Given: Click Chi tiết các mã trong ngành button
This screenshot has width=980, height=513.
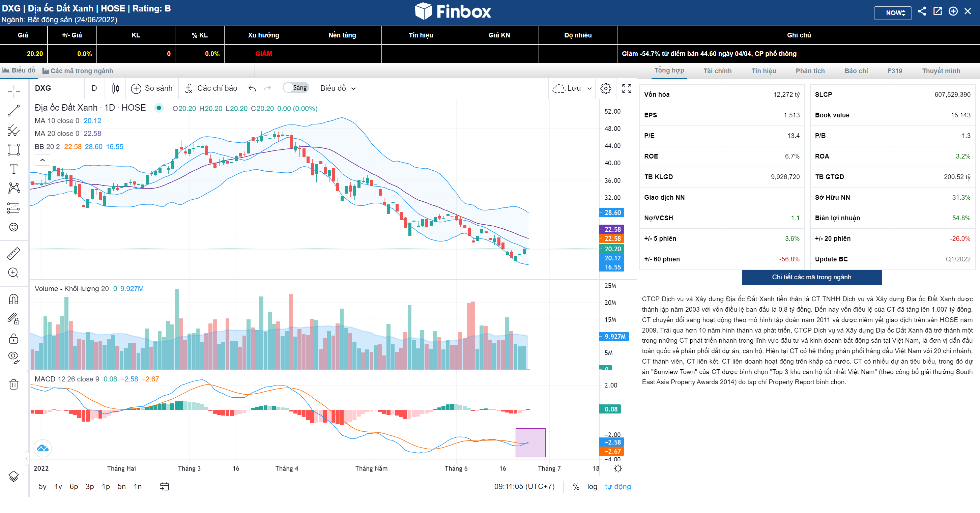Looking at the screenshot, I should tap(811, 277).
